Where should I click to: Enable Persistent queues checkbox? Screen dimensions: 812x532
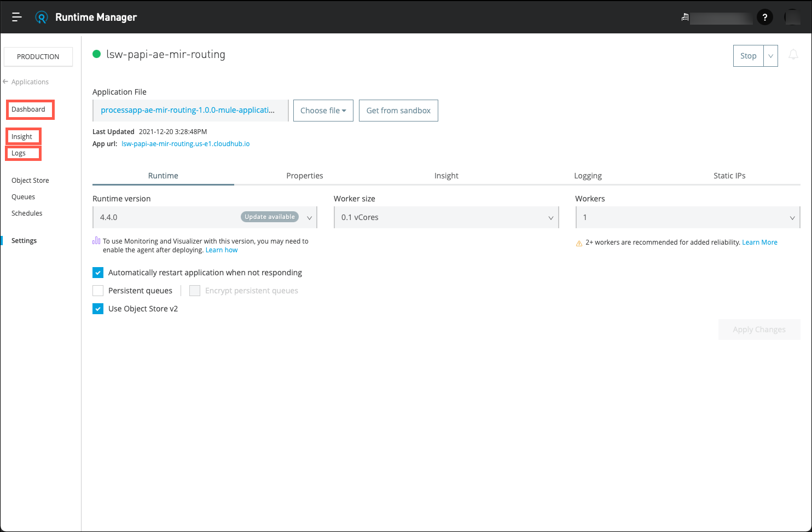[98, 291]
